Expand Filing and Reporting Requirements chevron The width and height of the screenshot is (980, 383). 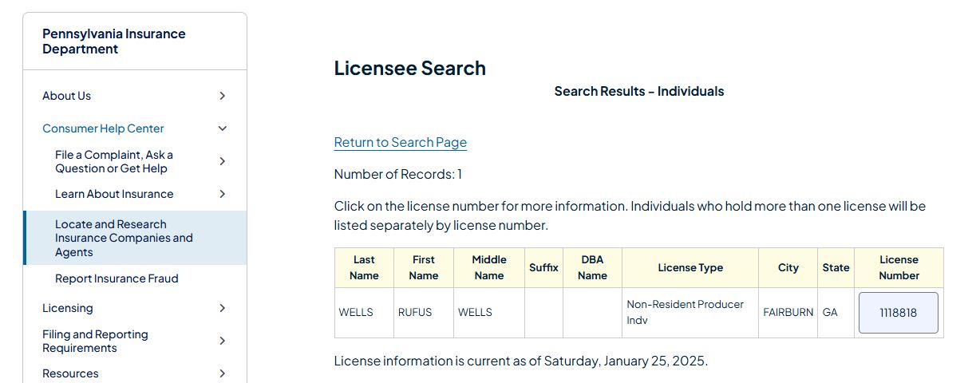(x=223, y=341)
